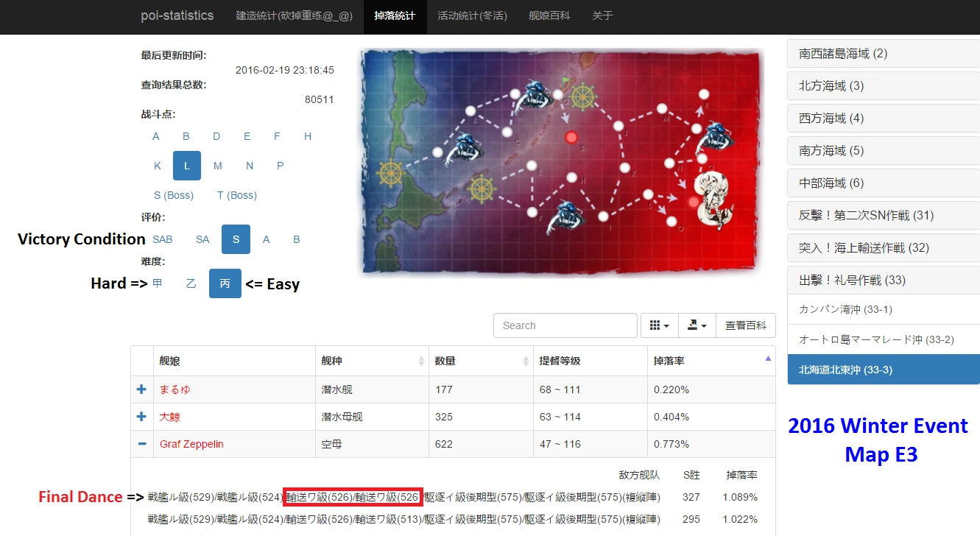Click the total results count 80511

click(320, 99)
